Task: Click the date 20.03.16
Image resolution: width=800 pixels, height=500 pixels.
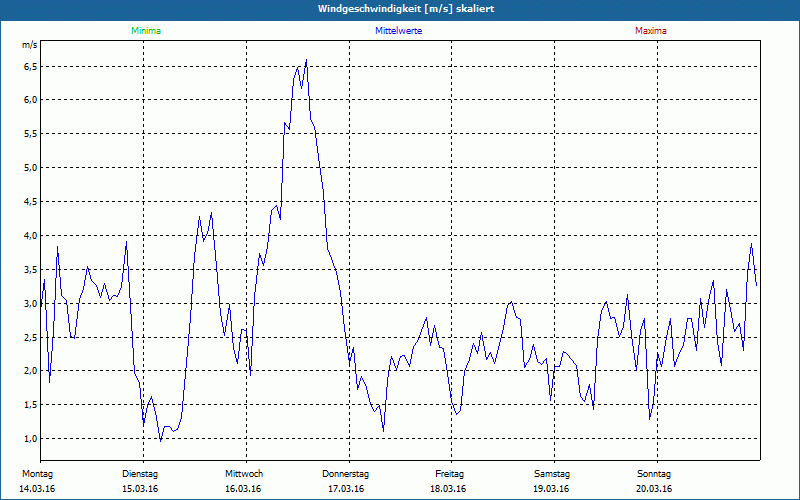Action: (x=654, y=489)
